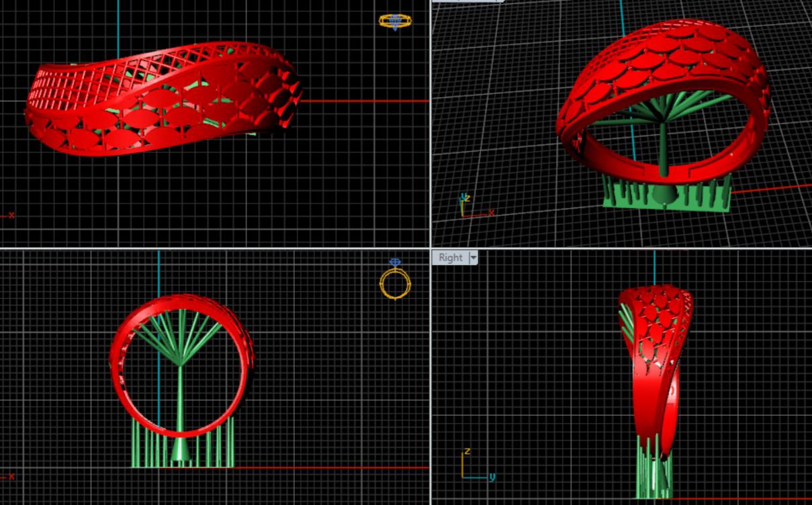Screen dimensions: 812x505
Task: Click the front-view ring orientation icon
Action: (395, 279)
